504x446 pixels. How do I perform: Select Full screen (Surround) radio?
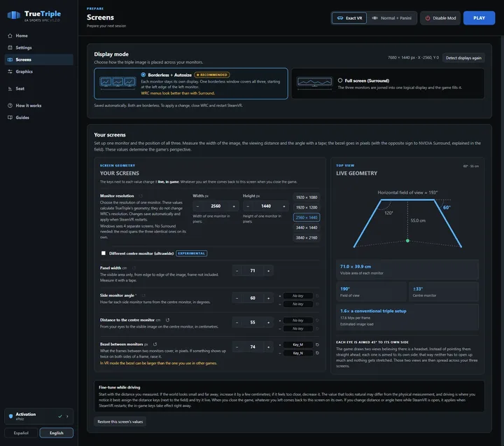(x=340, y=81)
